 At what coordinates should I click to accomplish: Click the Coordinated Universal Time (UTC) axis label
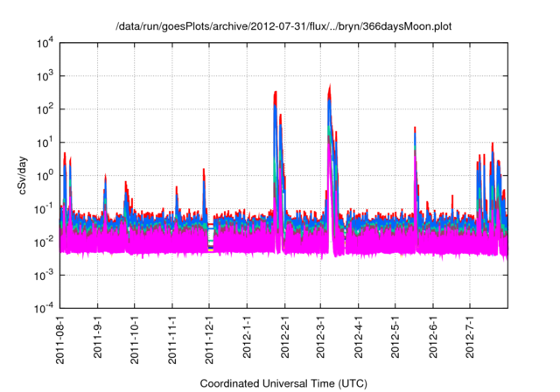(284, 383)
